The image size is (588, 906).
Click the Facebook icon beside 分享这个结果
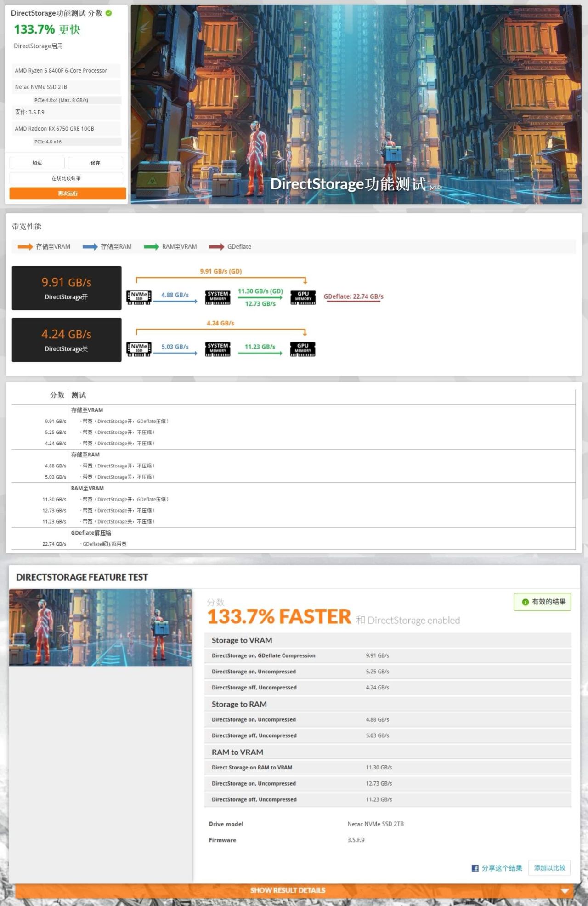click(x=475, y=868)
